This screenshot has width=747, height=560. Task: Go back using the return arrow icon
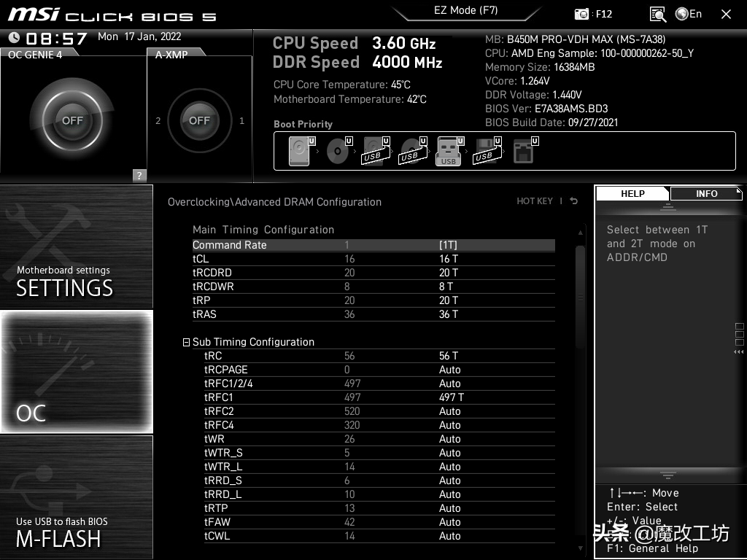point(574,201)
